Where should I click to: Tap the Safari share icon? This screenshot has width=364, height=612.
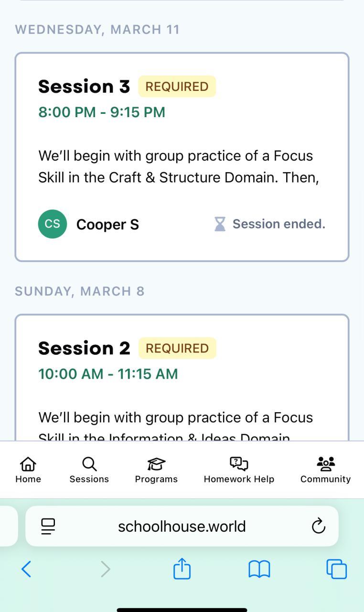182,569
